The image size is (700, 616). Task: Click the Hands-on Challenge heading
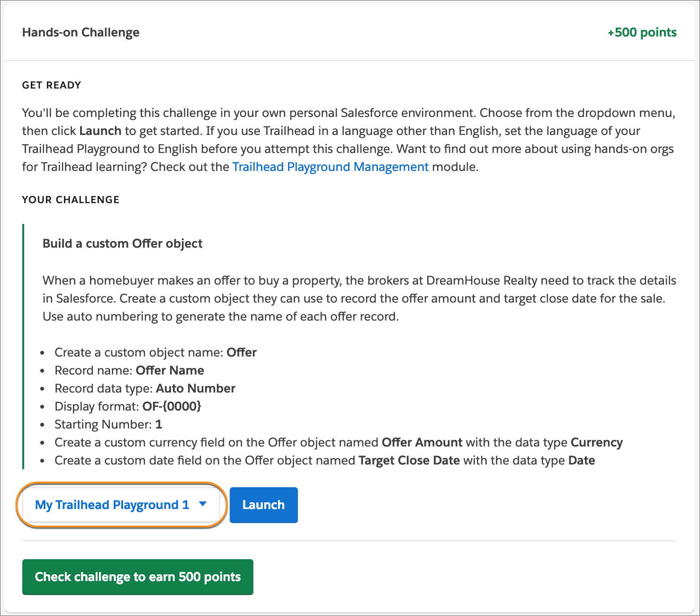click(81, 32)
